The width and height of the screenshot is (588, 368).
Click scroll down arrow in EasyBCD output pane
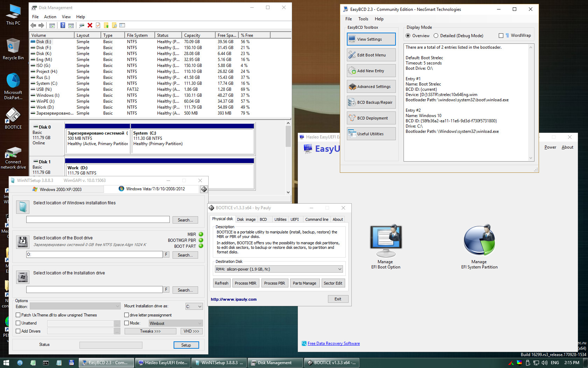531,158
